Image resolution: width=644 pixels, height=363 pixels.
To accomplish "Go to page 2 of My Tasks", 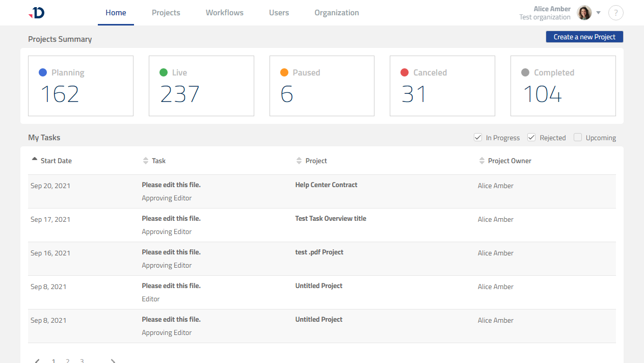I will [x=68, y=360].
